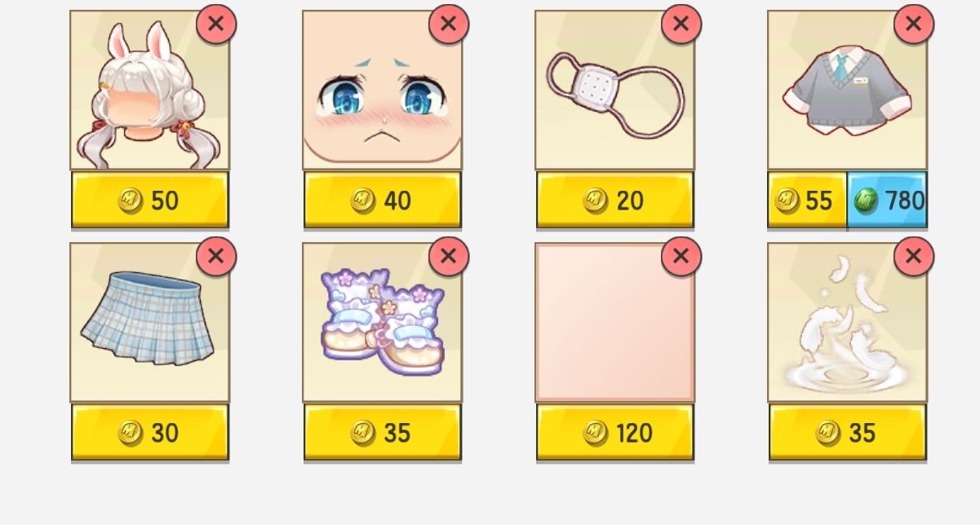Remove the bunny ear hair item

pyautogui.click(x=216, y=24)
